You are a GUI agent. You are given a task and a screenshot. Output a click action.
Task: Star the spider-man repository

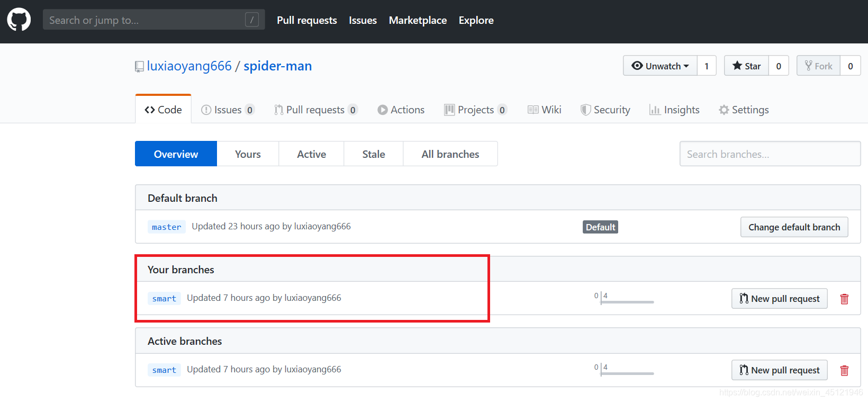[746, 66]
